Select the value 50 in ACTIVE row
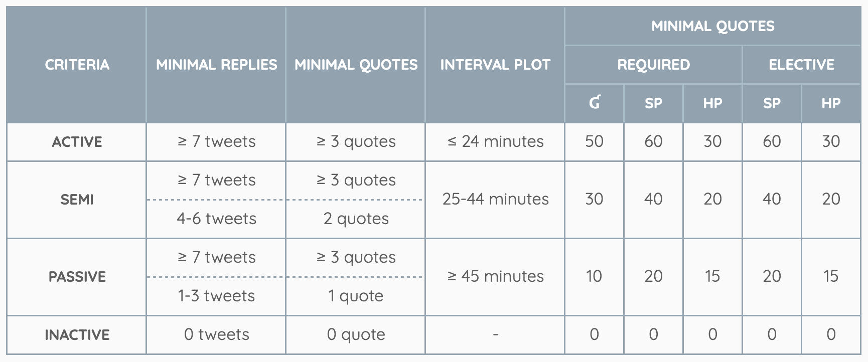The image size is (868, 362). pos(594,142)
